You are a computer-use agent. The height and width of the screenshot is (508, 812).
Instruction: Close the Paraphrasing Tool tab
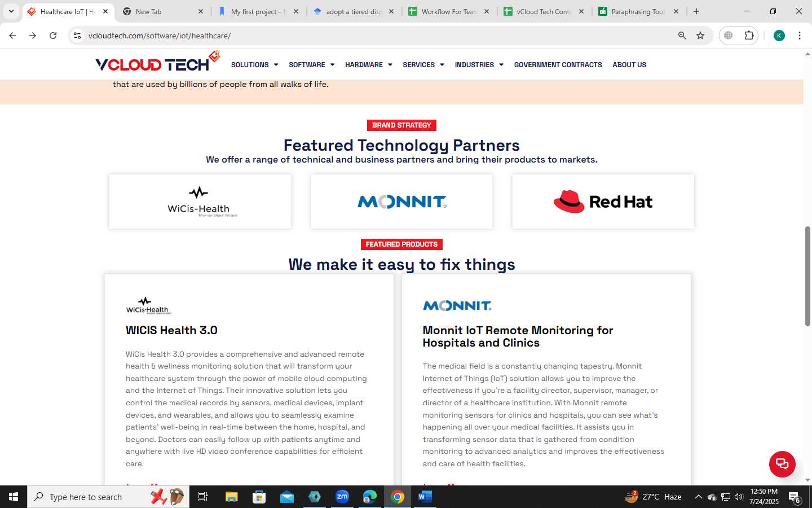(x=676, y=11)
